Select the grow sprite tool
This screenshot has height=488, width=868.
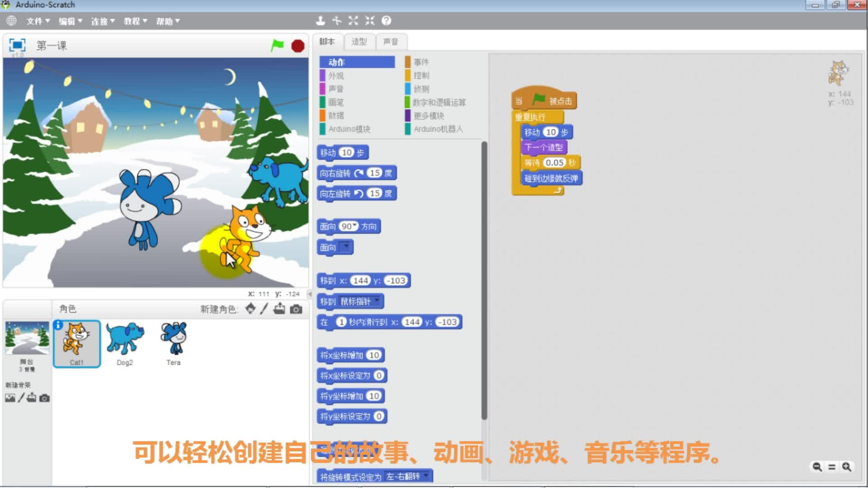coord(353,21)
